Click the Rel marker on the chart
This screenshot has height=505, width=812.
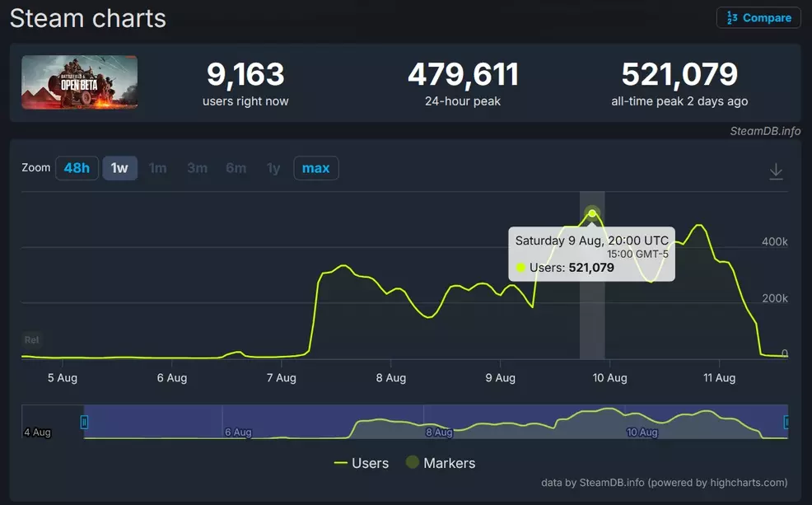pos(31,339)
